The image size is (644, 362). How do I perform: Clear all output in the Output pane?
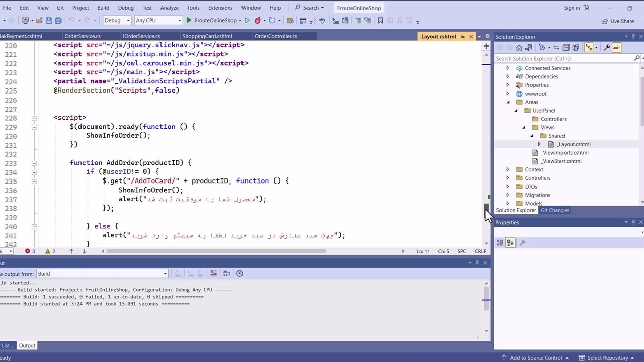point(213,274)
